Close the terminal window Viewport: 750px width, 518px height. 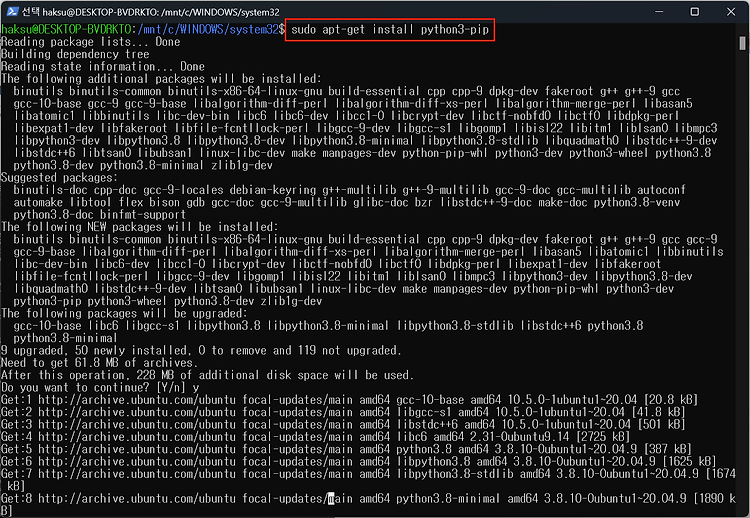click(x=731, y=11)
